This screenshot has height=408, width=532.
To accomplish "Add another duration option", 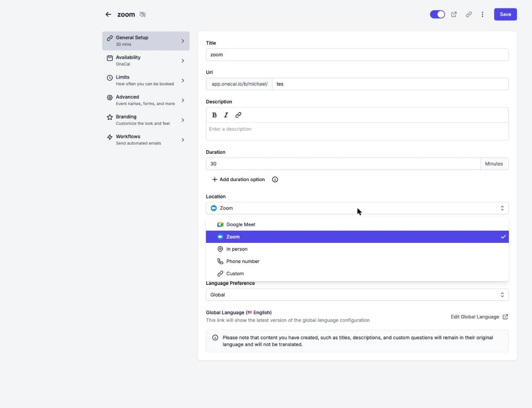I will click(x=238, y=179).
